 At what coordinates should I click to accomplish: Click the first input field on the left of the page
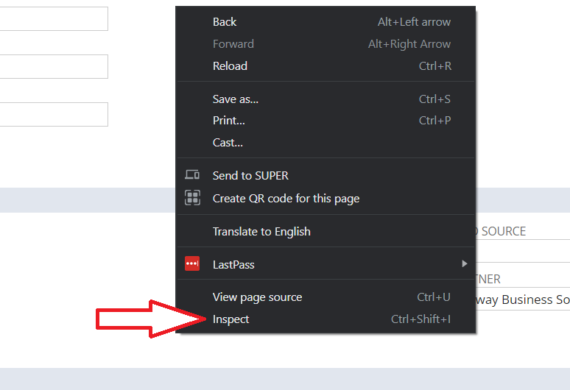pyautogui.click(x=54, y=19)
